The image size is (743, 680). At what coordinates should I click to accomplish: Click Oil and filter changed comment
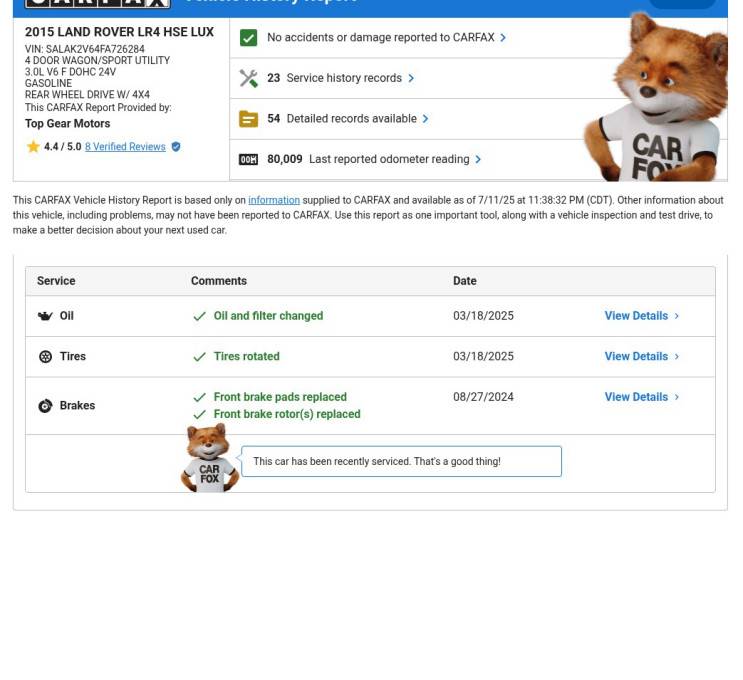(x=268, y=316)
